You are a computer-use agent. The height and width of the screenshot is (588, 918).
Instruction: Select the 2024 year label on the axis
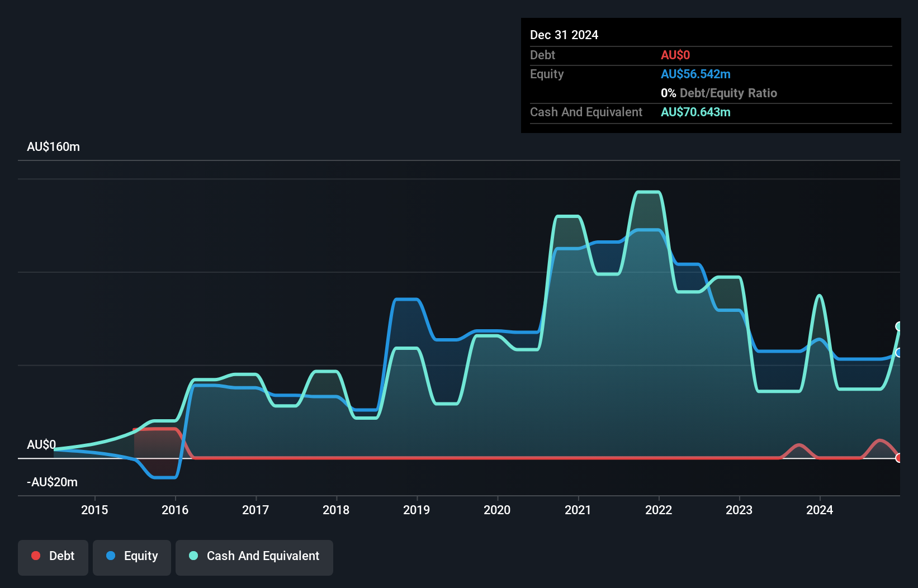tap(820, 510)
